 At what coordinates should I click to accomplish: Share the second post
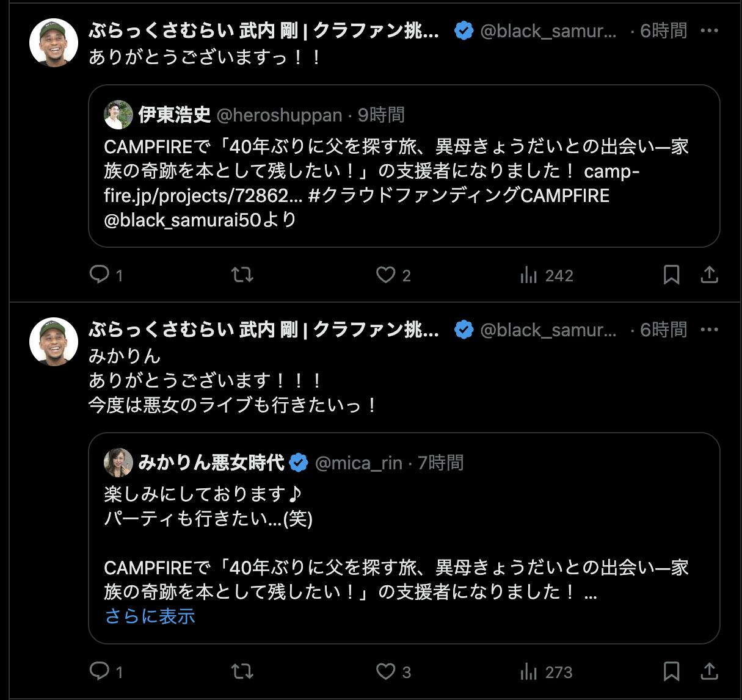709,671
